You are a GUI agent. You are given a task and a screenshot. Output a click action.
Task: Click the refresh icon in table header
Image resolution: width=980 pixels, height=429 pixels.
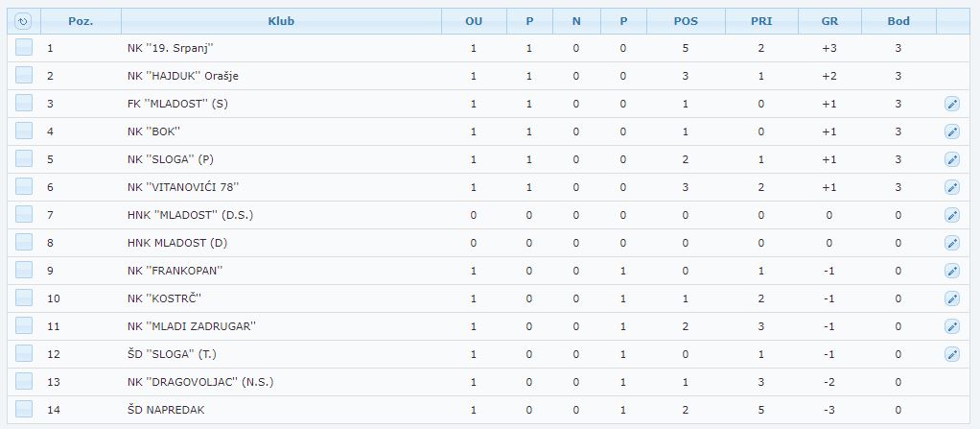pyautogui.click(x=23, y=21)
